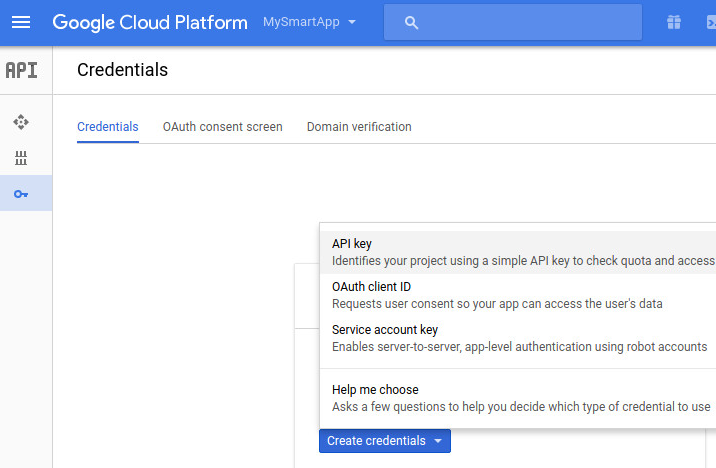Click the caret arrow on Create credentials
716x468 pixels.
(x=438, y=441)
